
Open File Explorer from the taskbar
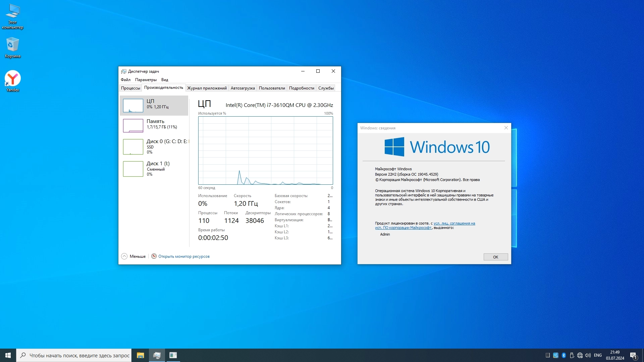140,355
